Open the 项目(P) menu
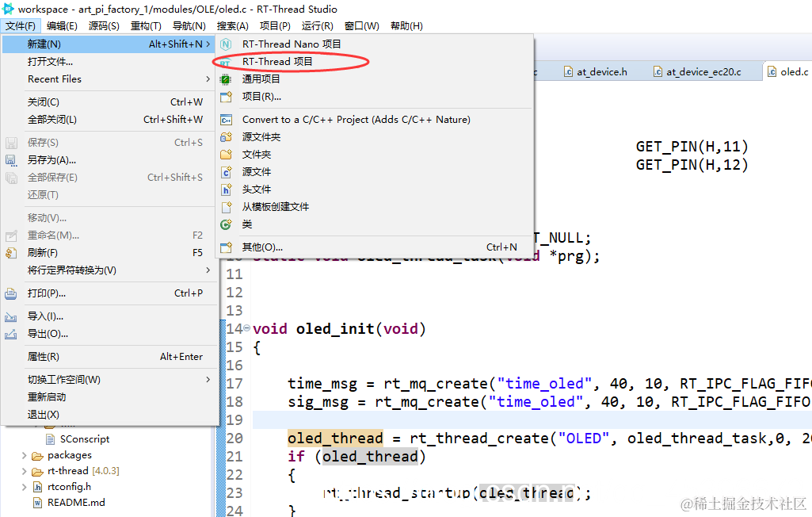The height and width of the screenshot is (517, 812). tap(275, 26)
